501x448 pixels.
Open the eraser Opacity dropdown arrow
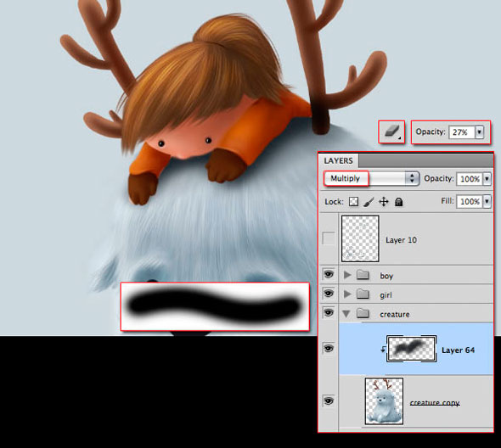pos(479,132)
